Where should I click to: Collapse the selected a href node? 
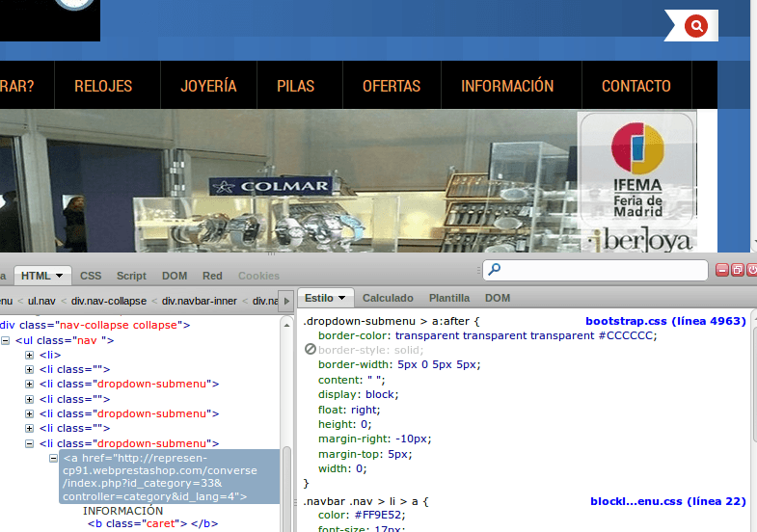[x=54, y=458]
